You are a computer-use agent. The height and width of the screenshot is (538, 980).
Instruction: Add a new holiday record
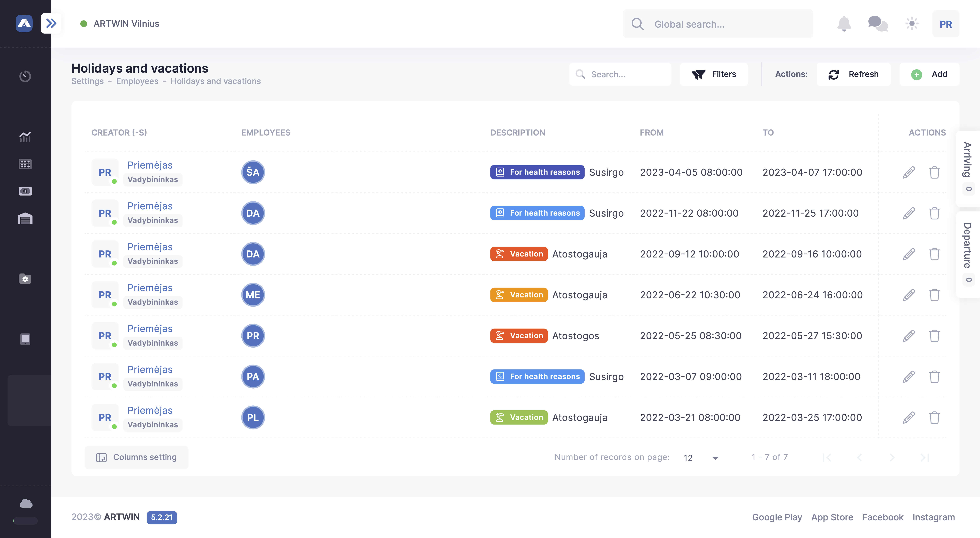pos(929,74)
